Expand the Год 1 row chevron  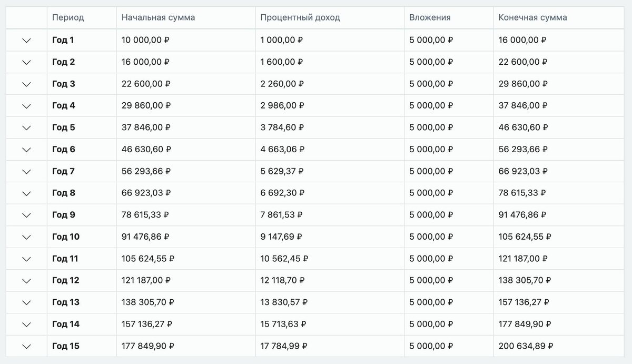click(26, 40)
